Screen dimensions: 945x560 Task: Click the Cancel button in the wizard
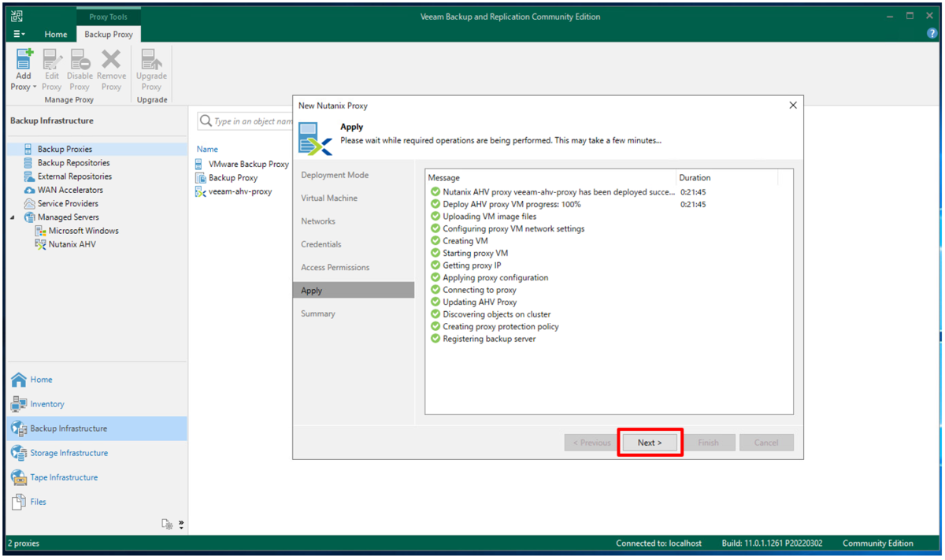[x=766, y=443]
